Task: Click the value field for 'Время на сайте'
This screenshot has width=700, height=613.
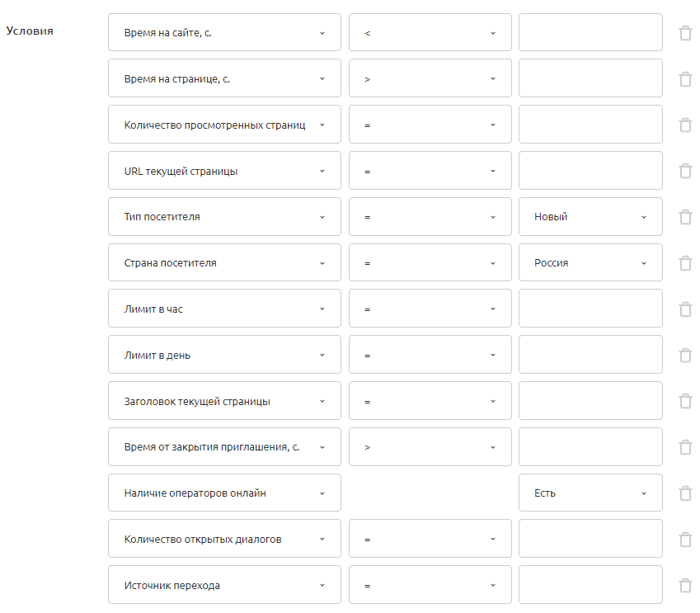Action: click(x=590, y=33)
